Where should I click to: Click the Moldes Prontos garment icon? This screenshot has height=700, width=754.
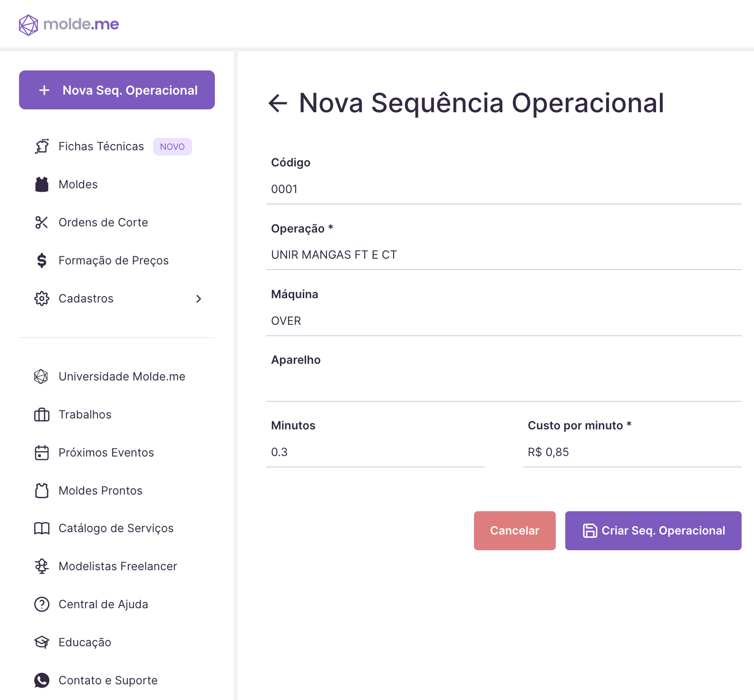coord(42,490)
